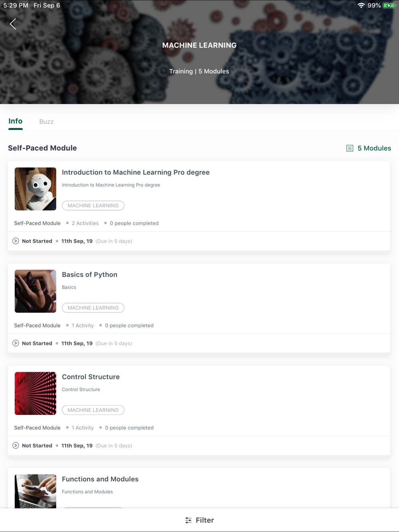Viewport: 399px width, 532px height.
Task: Tap the back arrow icon
Action: 13,24
